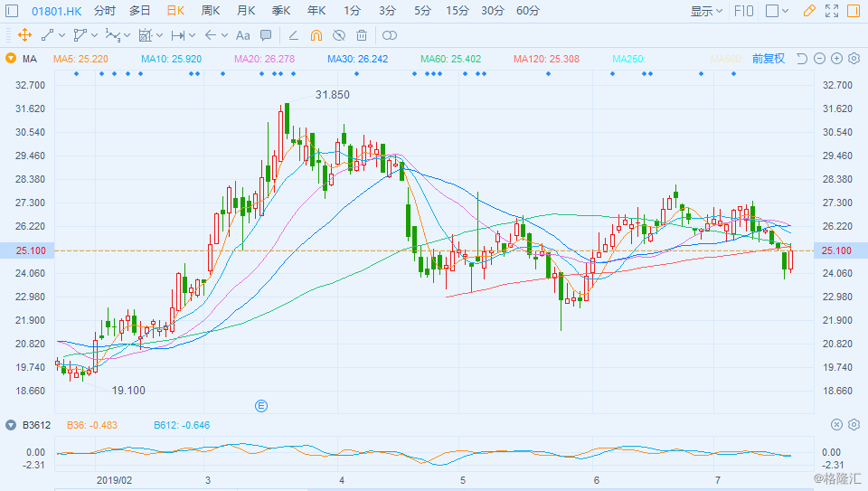Click the E event marker on chart
The image size is (868, 491).
click(x=261, y=406)
